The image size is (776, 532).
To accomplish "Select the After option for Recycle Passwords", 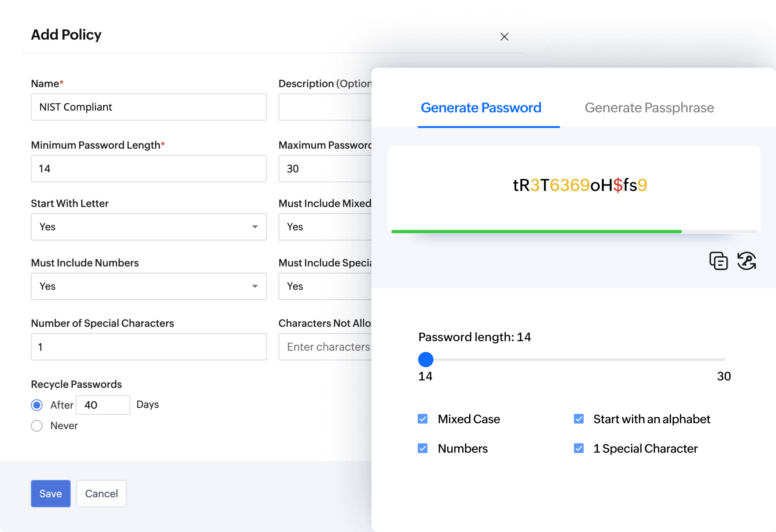I will 37,405.
